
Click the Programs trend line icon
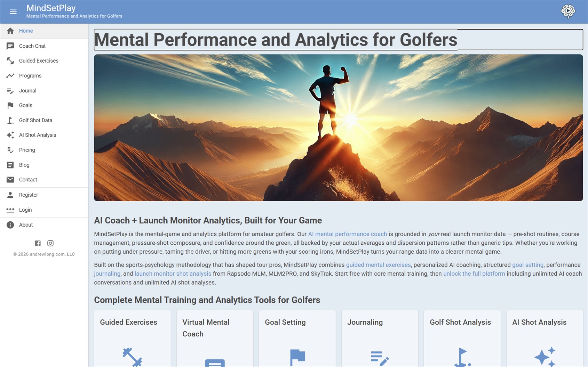(x=10, y=76)
